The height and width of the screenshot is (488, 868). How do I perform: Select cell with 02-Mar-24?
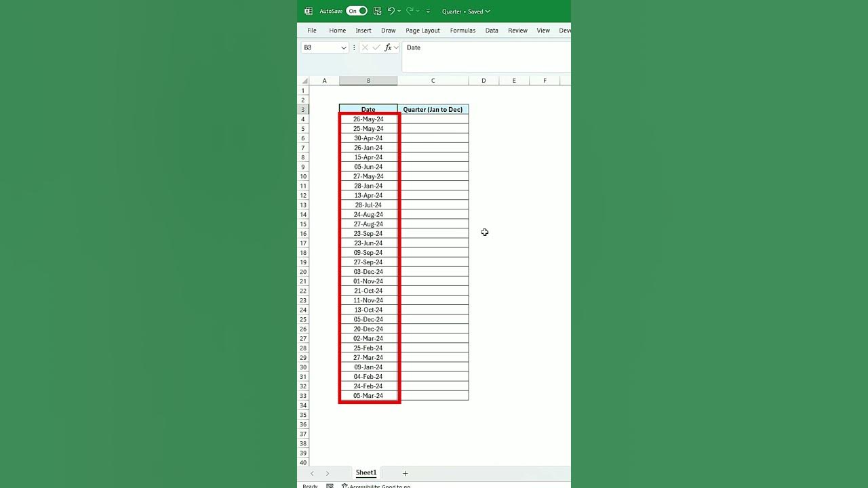(x=368, y=338)
